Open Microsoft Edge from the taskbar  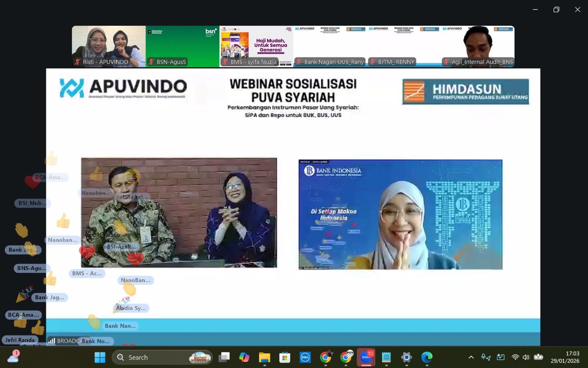427,357
